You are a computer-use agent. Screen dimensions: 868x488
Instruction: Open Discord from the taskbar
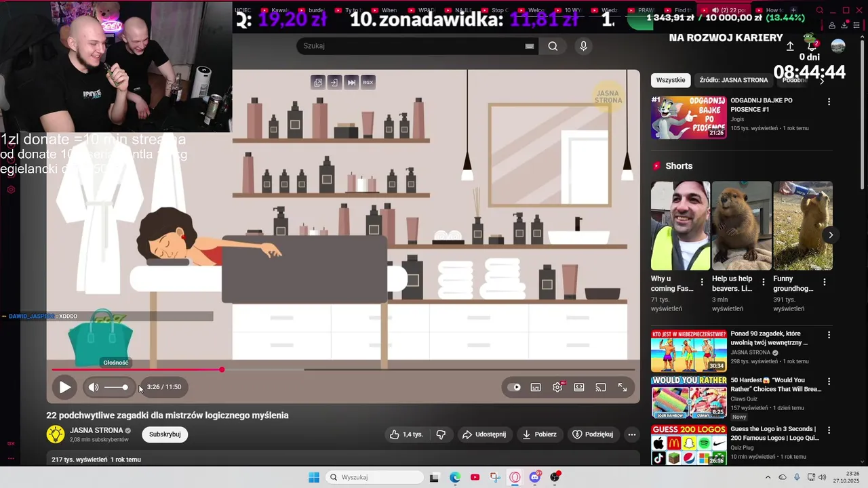click(x=535, y=477)
